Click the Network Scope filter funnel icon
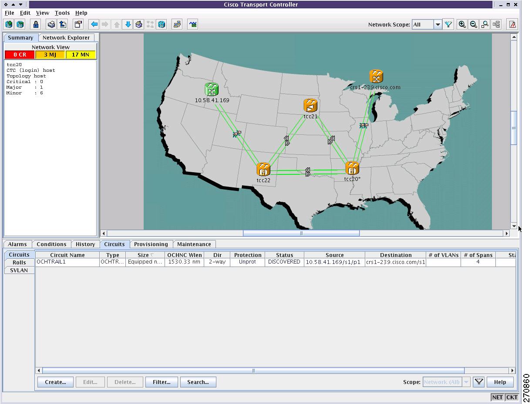Screen dimensions: 532x404 pyautogui.click(x=448, y=24)
